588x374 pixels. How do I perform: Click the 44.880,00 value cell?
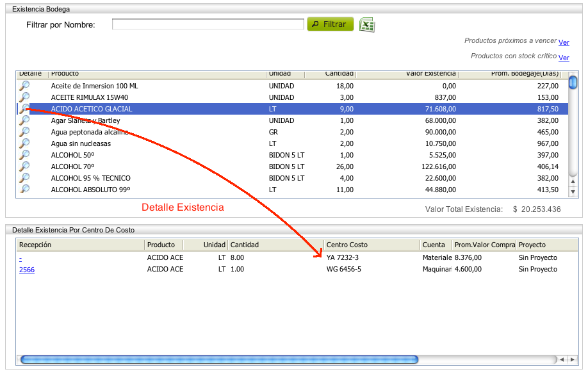(x=441, y=190)
